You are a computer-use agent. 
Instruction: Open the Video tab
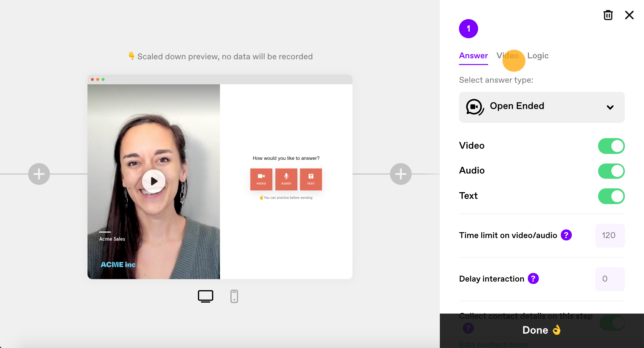click(508, 55)
